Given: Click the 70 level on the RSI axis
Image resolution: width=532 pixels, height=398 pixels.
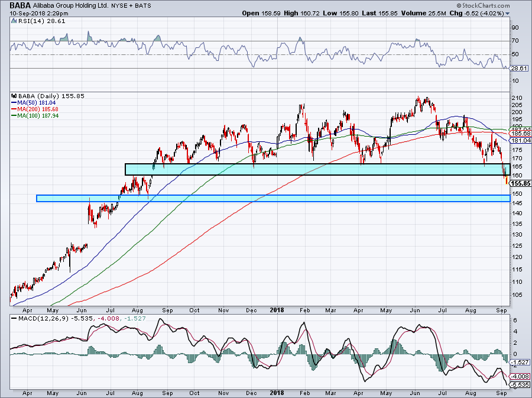Looking at the screenshot, I should 515,41.
